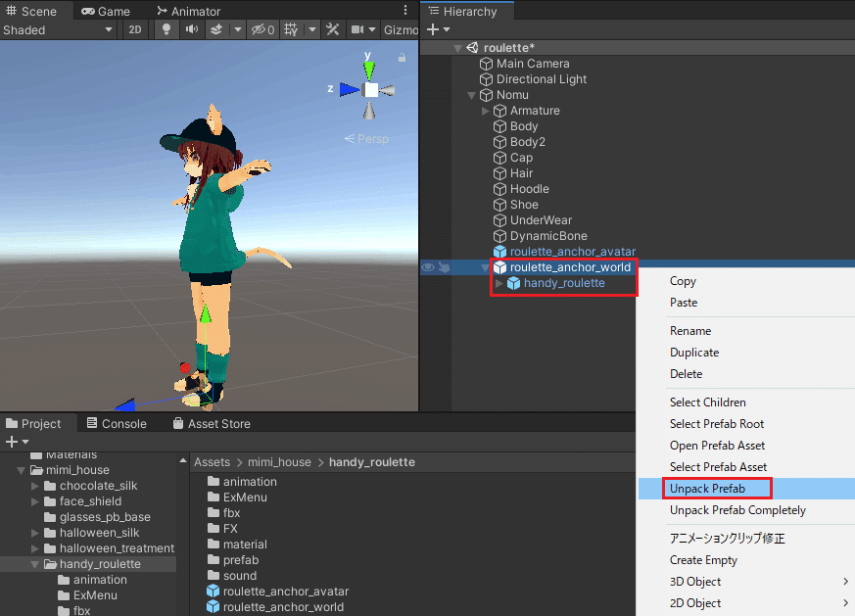The height and width of the screenshot is (616, 855).
Task: Click the Assets breadcrumb in the Project path
Action: (x=213, y=462)
